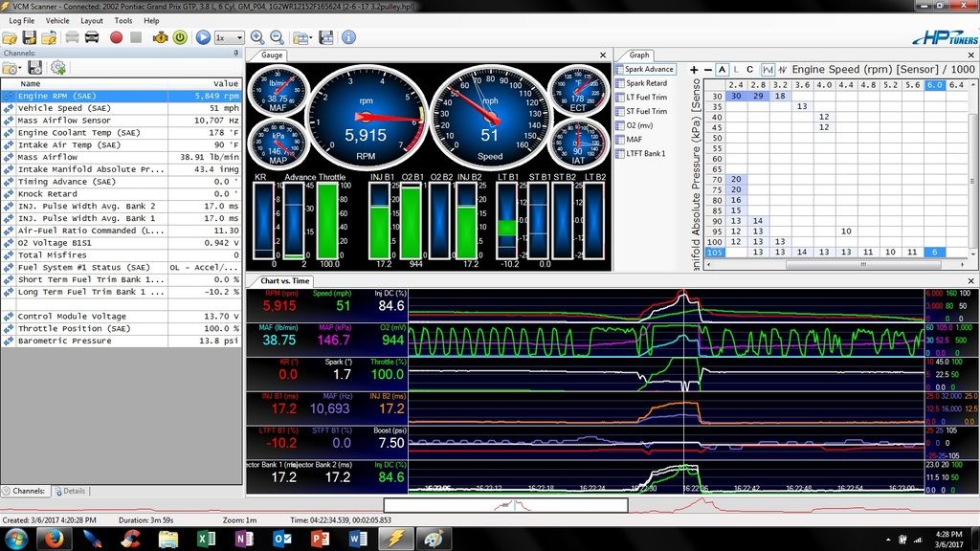Select MAF graph table
The height and width of the screenshot is (551, 980).
coord(629,140)
